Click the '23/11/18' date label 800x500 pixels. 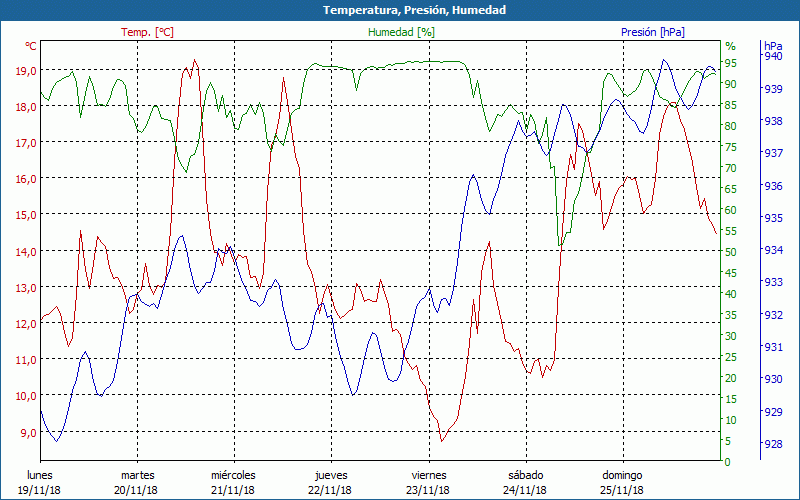pos(428,491)
